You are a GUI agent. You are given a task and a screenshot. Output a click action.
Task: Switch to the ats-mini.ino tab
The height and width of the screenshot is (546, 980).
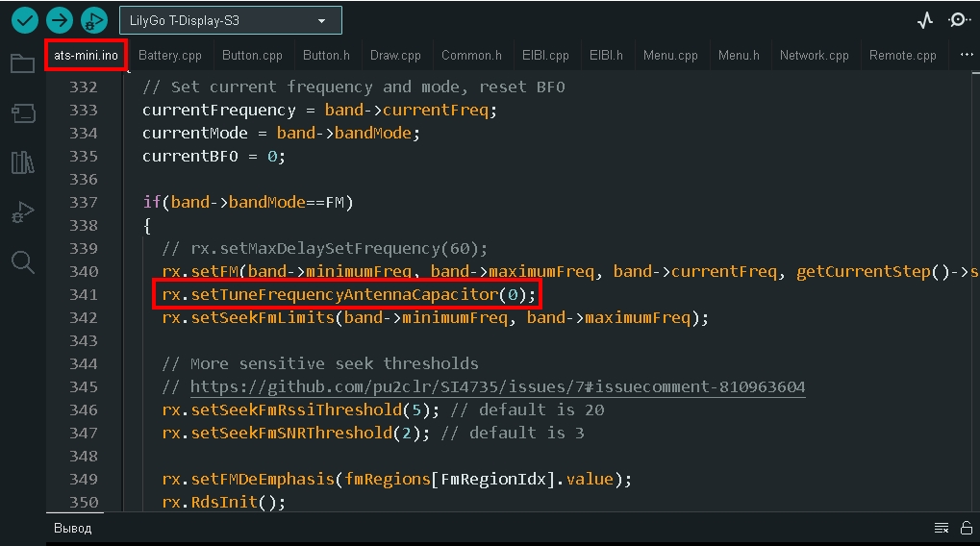(x=86, y=55)
